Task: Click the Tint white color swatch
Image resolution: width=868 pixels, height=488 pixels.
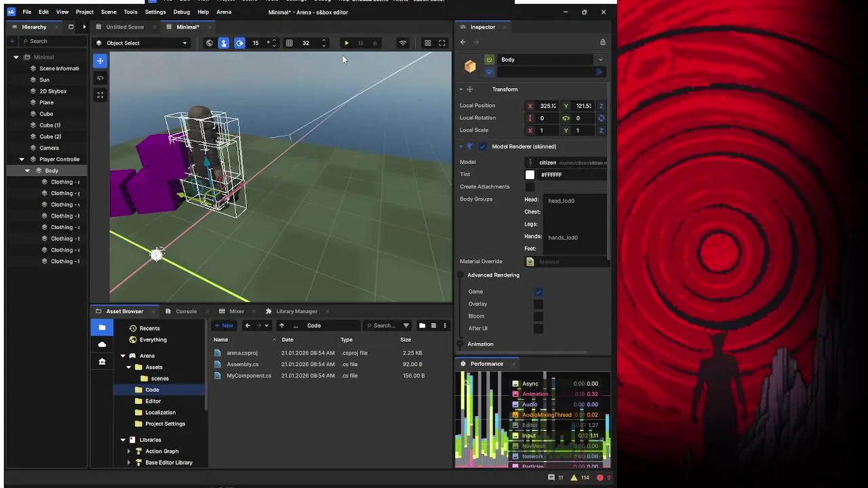Action: tap(530, 175)
